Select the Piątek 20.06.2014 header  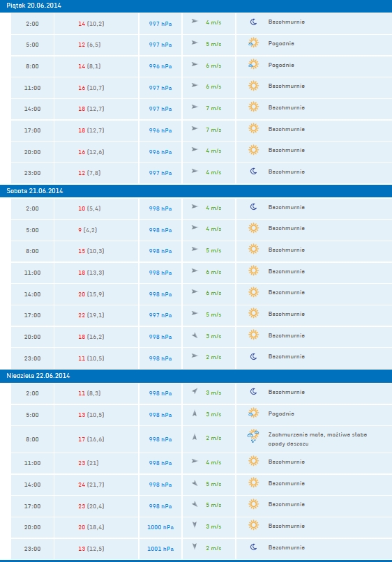(196, 6)
